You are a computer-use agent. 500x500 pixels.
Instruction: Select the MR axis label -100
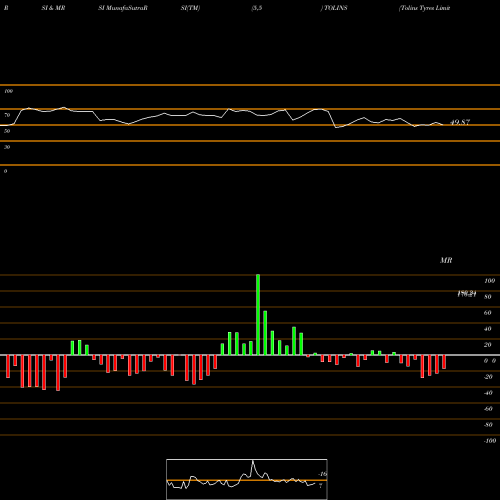(490, 441)
